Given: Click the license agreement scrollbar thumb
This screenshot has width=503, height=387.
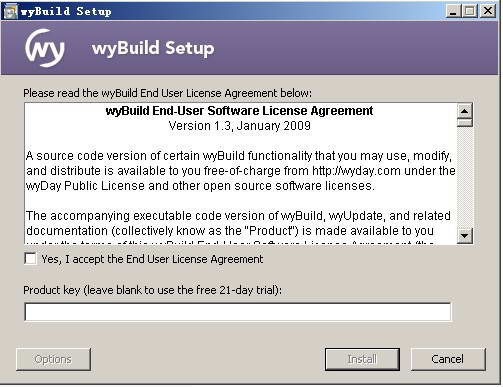Looking at the screenshot, I should pos(465,123).
